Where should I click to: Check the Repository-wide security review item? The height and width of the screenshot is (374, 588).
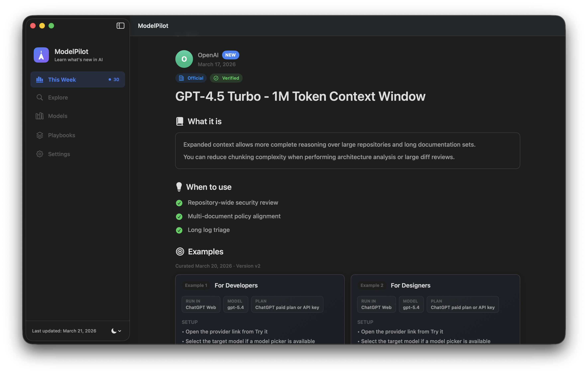click(179, 203)
